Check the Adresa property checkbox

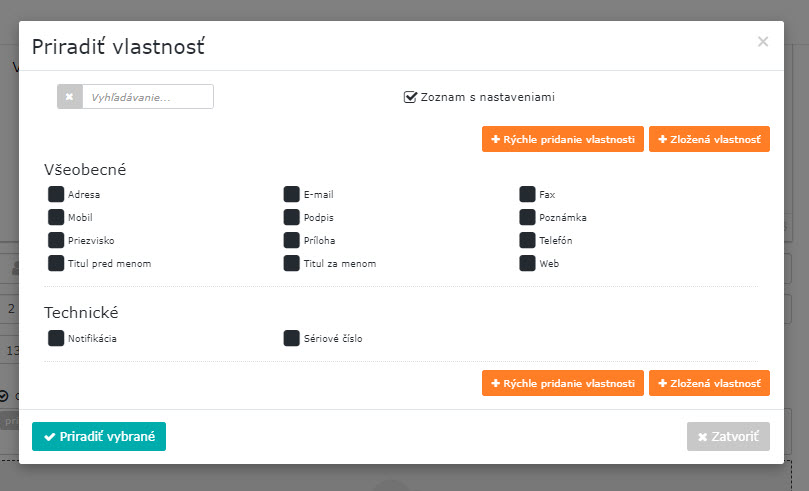click(x=56, y=194)
